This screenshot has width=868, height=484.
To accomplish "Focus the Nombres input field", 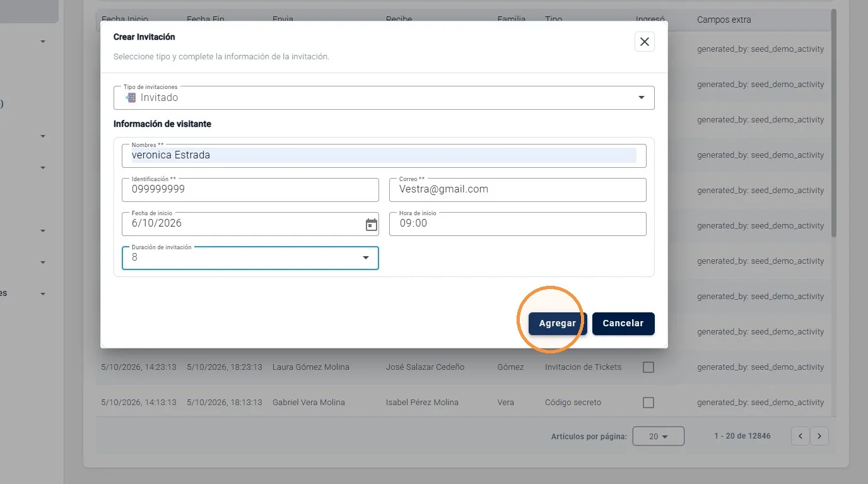I will tap(384, 156).
